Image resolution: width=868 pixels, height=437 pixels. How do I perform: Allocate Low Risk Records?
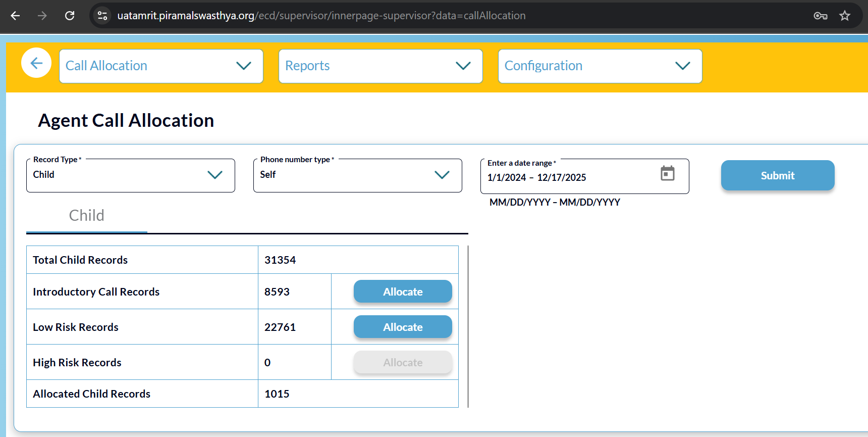point(403,327)
